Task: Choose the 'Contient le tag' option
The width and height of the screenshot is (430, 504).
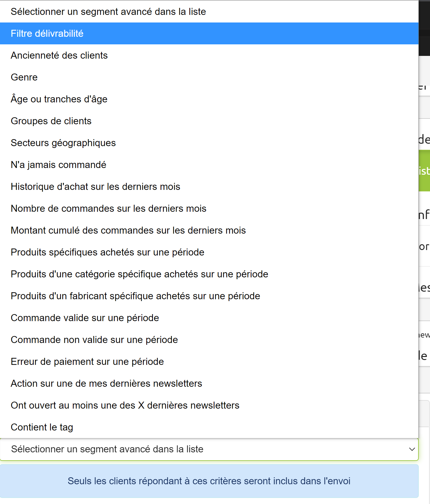Action: point(209,427)
